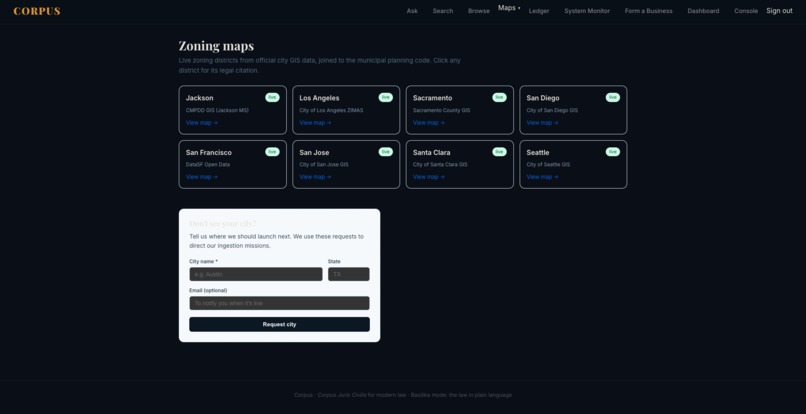Open Santa Clara View map link
This screenshot has height=414, width=806.
point(429,177)
